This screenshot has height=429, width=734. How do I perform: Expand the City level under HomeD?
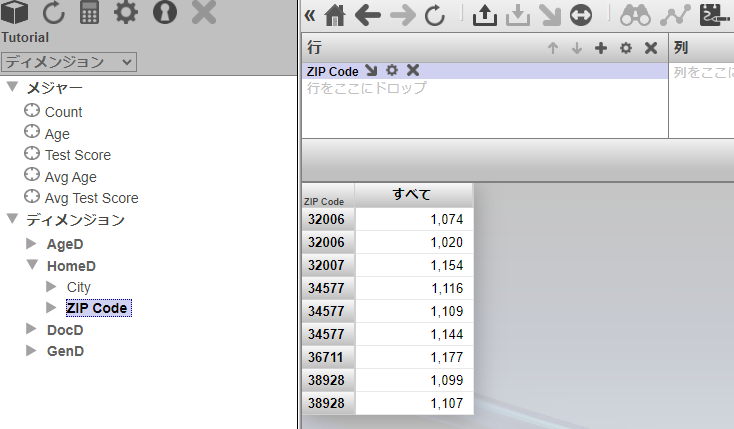click(x=51, y=287)
